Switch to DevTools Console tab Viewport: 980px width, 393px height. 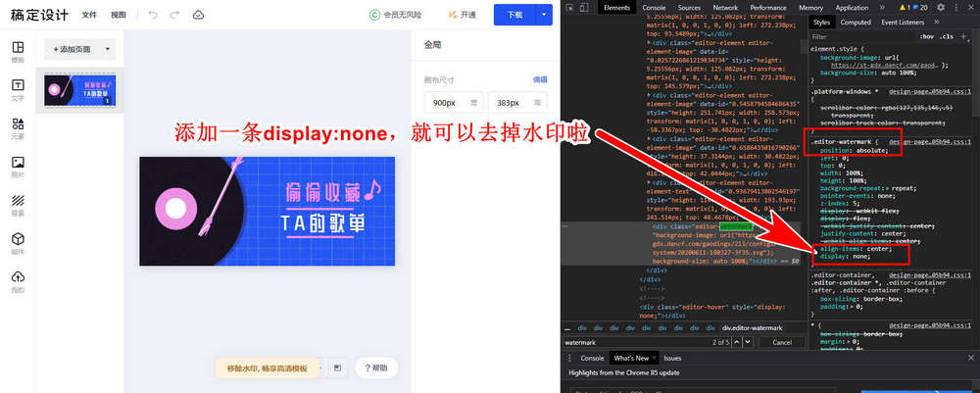point(654,8)
